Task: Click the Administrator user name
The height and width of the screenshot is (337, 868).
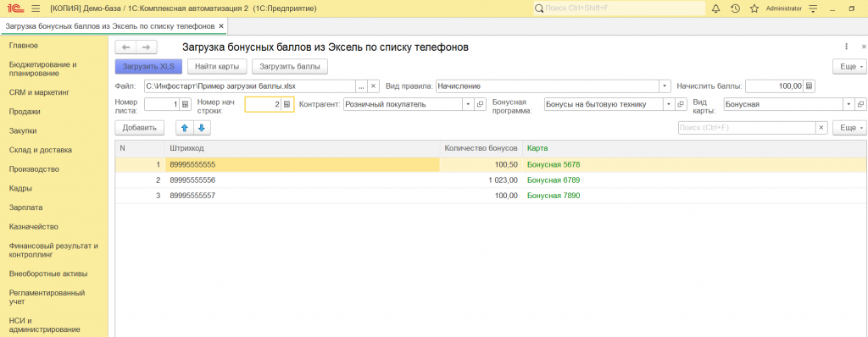Action: click(783, 8)
